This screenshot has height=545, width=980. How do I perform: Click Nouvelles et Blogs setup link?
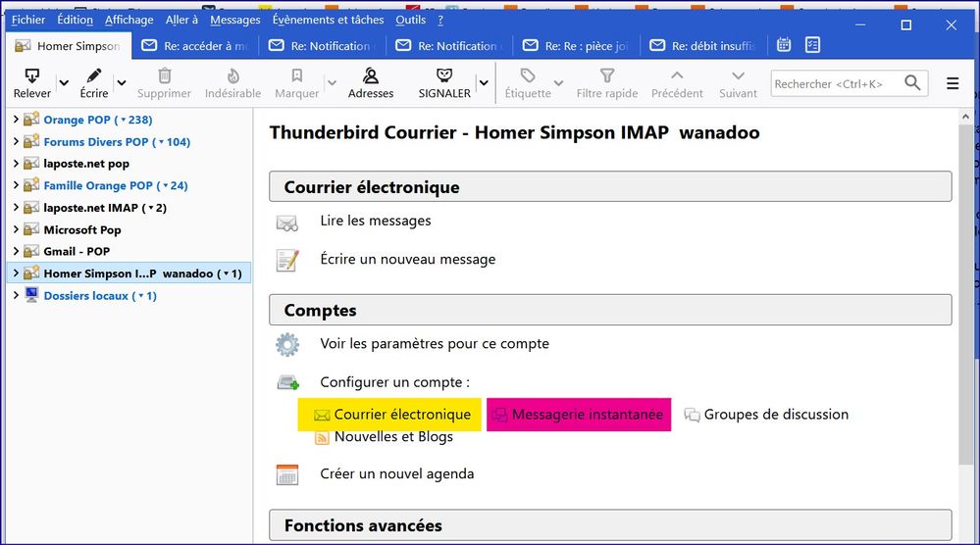[393, 437]
